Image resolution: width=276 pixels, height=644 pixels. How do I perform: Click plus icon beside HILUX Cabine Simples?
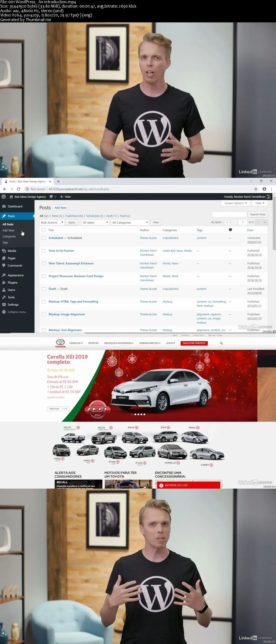pyautogui.click(x=78, y=427)
